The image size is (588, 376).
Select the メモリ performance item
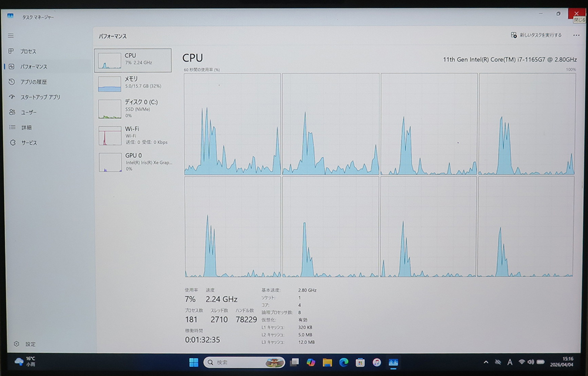[x=133, y=83]
